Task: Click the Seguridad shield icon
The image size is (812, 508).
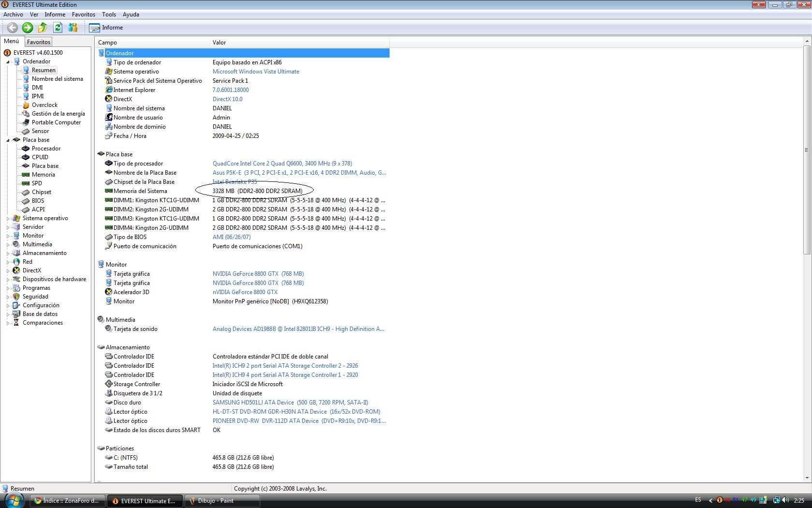Action: [16, 297]
